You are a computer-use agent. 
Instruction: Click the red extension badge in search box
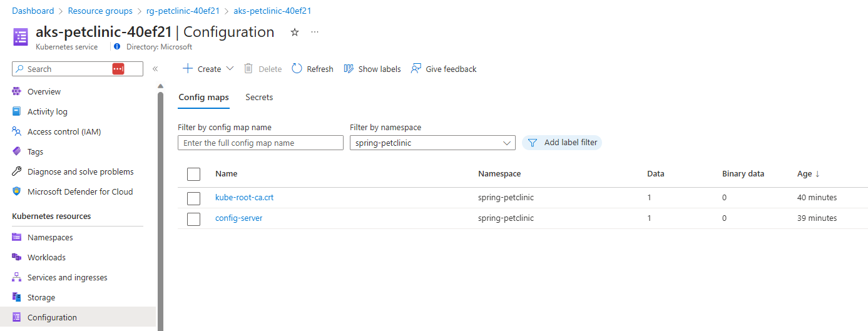pos(118,69)
